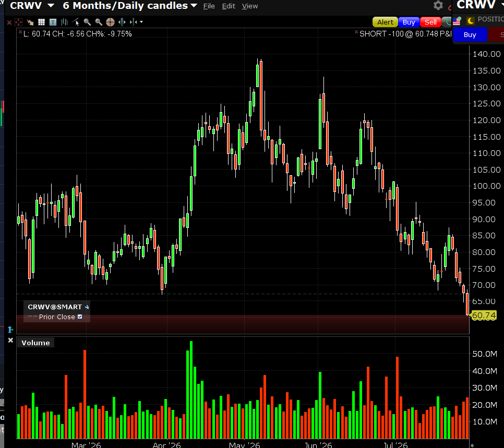
Task: Click the red X remove-chart toolbar icon
Action: tap(9, 22)
